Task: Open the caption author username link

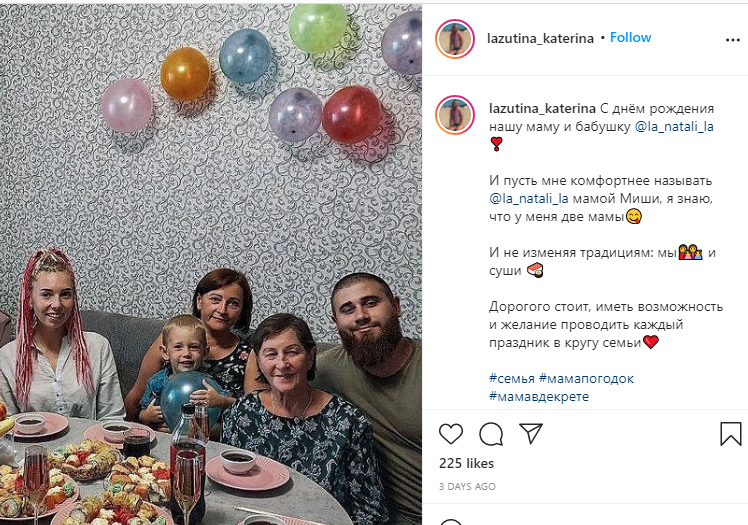Action: (x=542, y=109)
